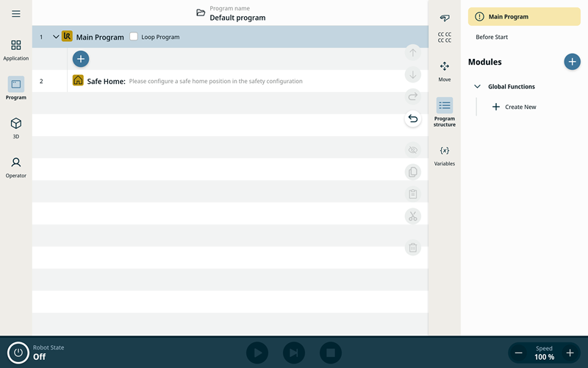Open the program folder icon
This screenshot has height=368, width=588.
click(201, 13)
